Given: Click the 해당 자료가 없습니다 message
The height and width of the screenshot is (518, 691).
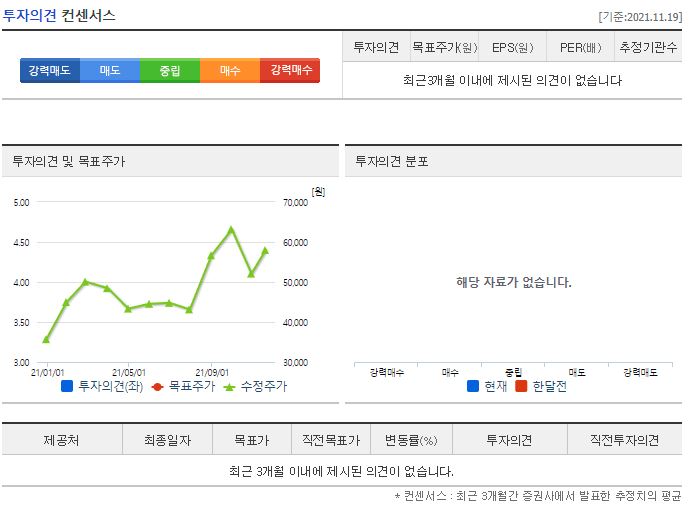Looking at the screenshot, I should [x=514, y=282].
